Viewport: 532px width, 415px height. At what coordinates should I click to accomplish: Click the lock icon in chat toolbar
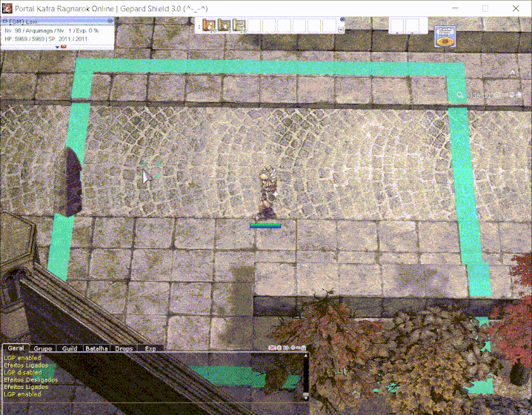tap(304, 348)
